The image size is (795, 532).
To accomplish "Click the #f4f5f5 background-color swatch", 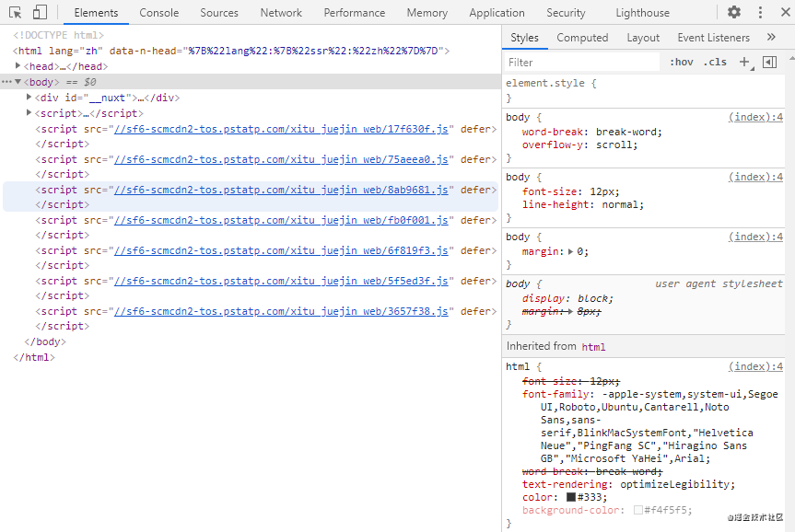I will 638,510.
